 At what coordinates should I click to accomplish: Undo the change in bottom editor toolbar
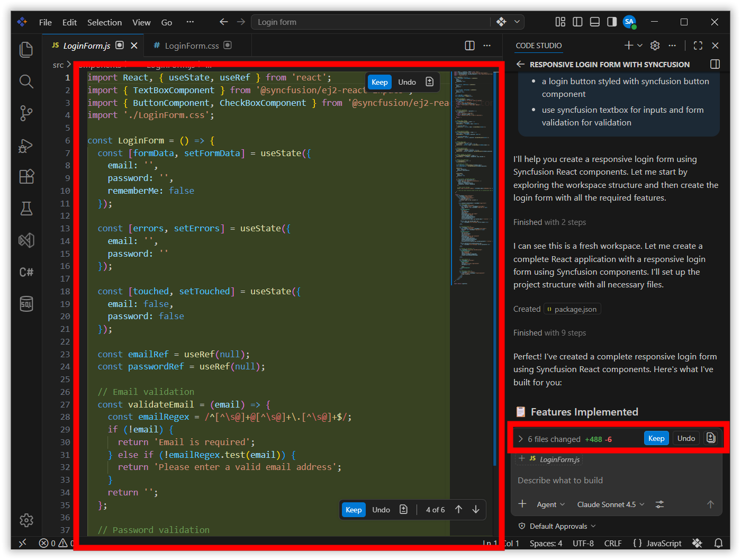pos(381,510)
